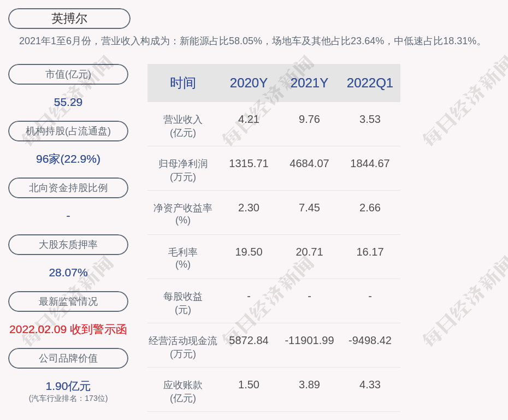
Task: Click revenue value 4.21
Action: point(249,119)
